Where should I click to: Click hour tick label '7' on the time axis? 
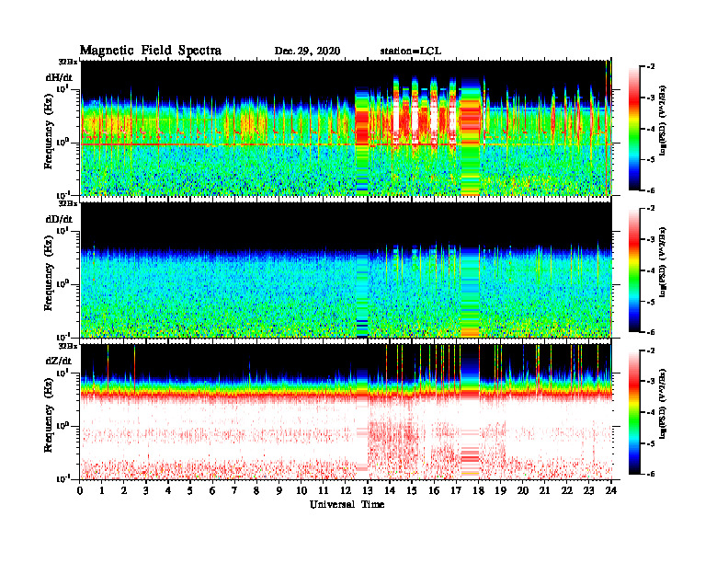tap(234, 490)
